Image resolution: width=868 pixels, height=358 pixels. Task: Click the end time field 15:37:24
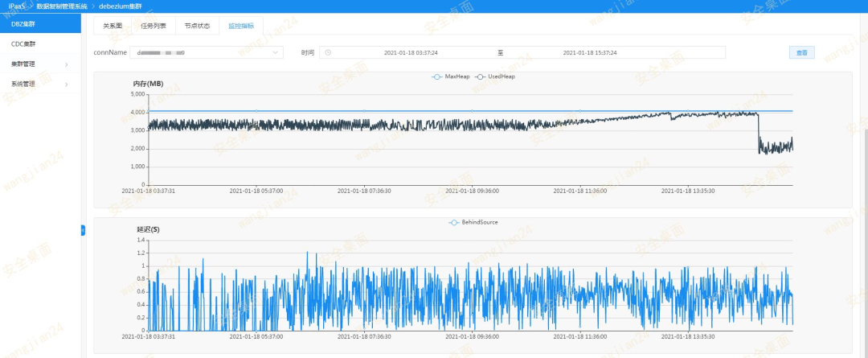click(590, 52)
